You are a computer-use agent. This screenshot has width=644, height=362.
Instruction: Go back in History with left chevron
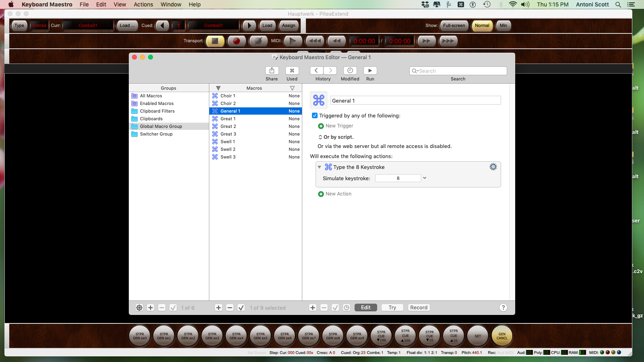316,70
